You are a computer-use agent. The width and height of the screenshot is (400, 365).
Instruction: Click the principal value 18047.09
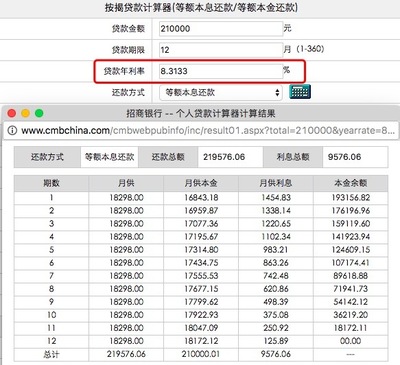(x=201, y=328)
